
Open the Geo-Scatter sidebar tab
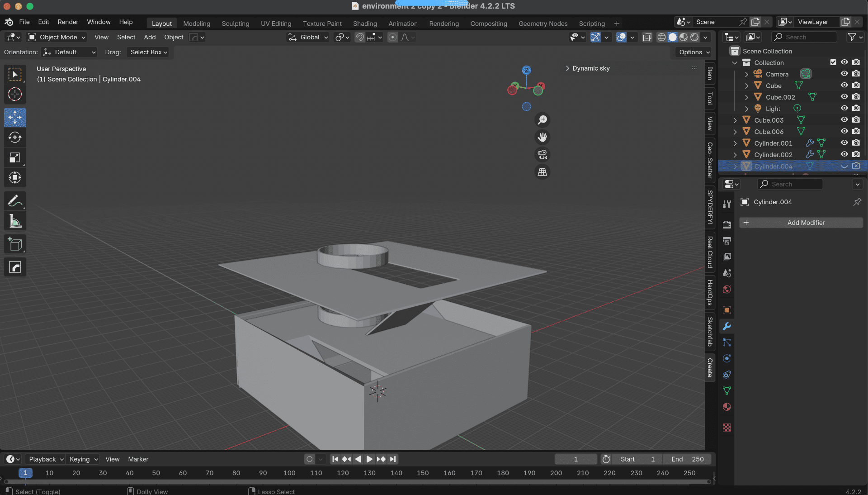[x=710, y=160]
